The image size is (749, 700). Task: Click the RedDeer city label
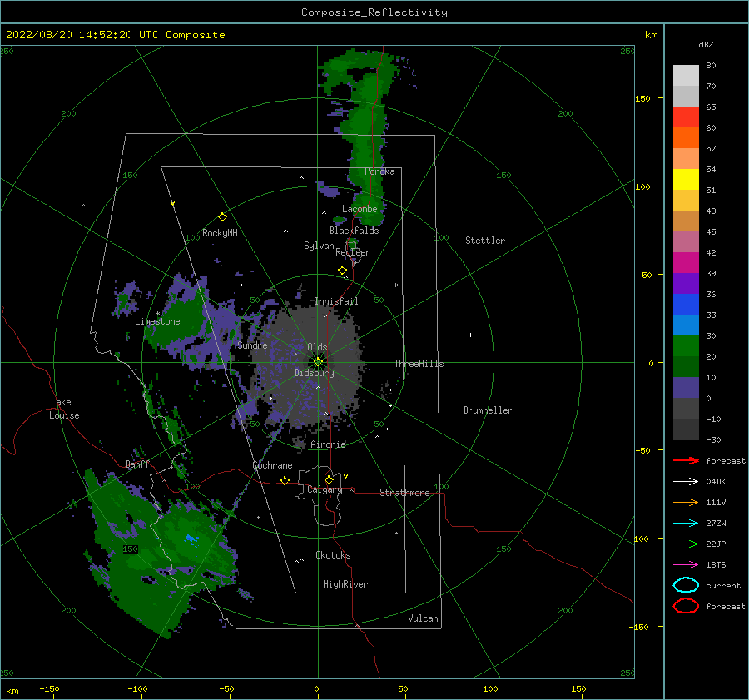[353, 252]
